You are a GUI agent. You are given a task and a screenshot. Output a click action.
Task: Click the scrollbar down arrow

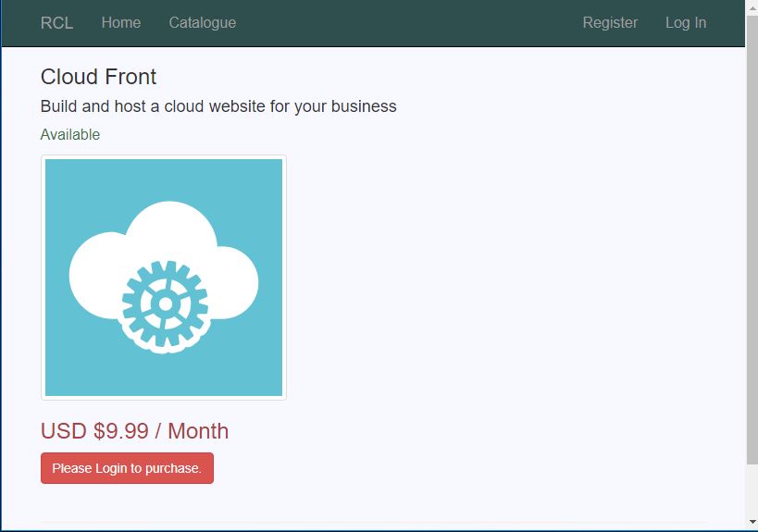[752, 522]
